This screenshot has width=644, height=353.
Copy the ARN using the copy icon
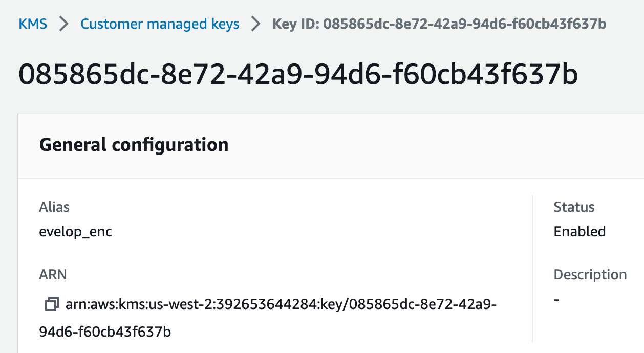click(x=52, y=304)
